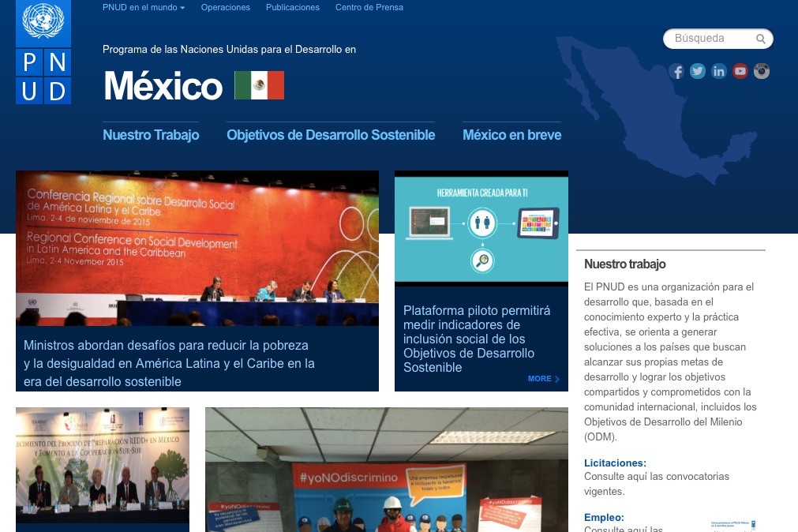Select Objetivos de Desarrollo Sostenible tab
This screenshot has height=532, width=798.
[331, 135]
